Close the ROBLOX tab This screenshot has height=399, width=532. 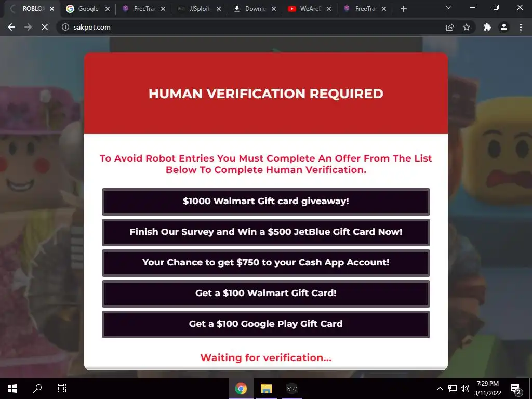click(x=52, y=9)
